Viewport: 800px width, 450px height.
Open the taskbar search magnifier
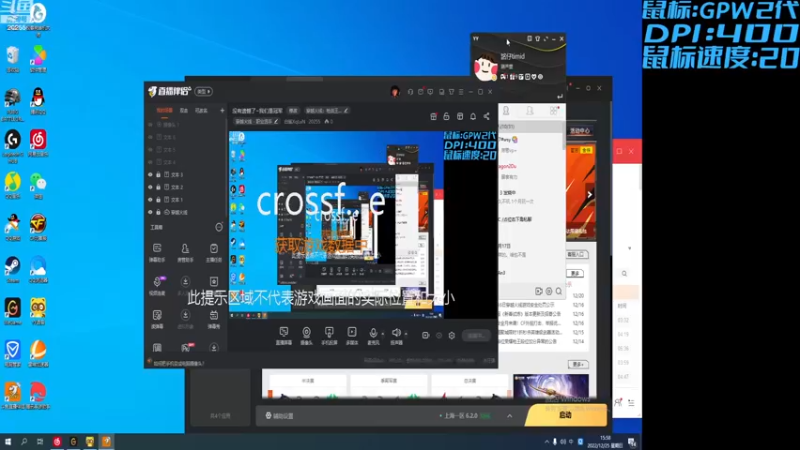pyautogui.click(x=24, y=442)
